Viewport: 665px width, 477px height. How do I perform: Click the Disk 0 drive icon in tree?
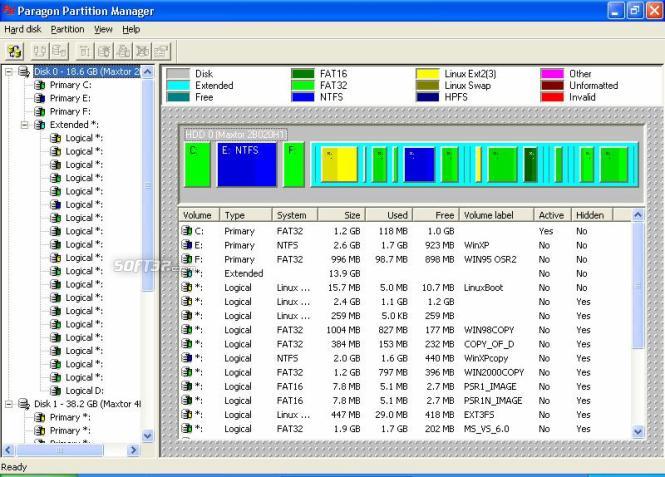click(x=24, y=72)
